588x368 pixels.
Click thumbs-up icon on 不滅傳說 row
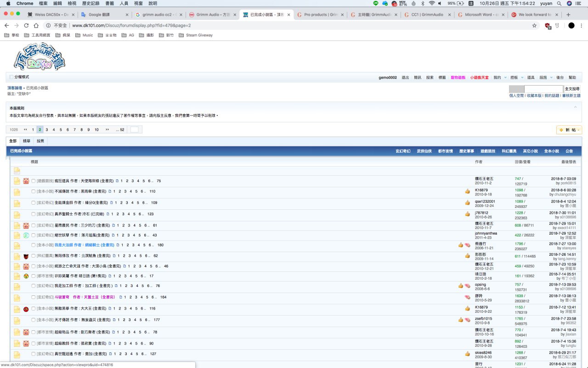pos(467,191)
